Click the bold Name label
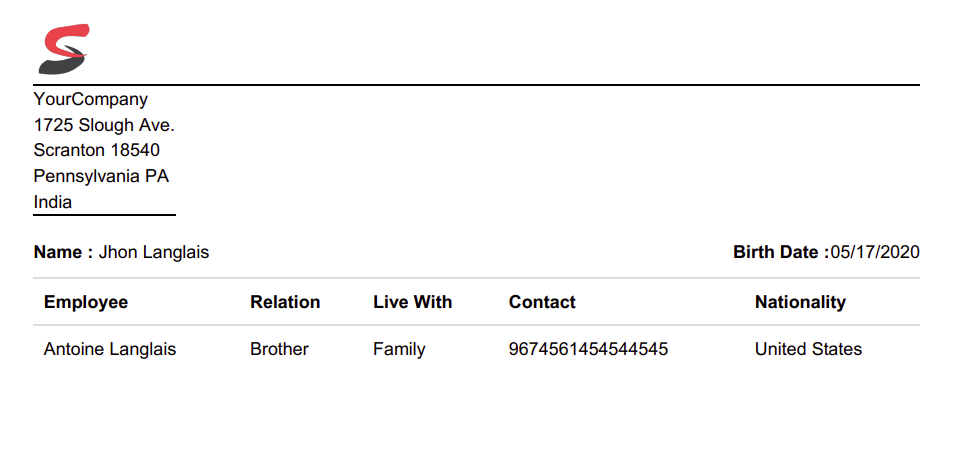 point(63,252)
